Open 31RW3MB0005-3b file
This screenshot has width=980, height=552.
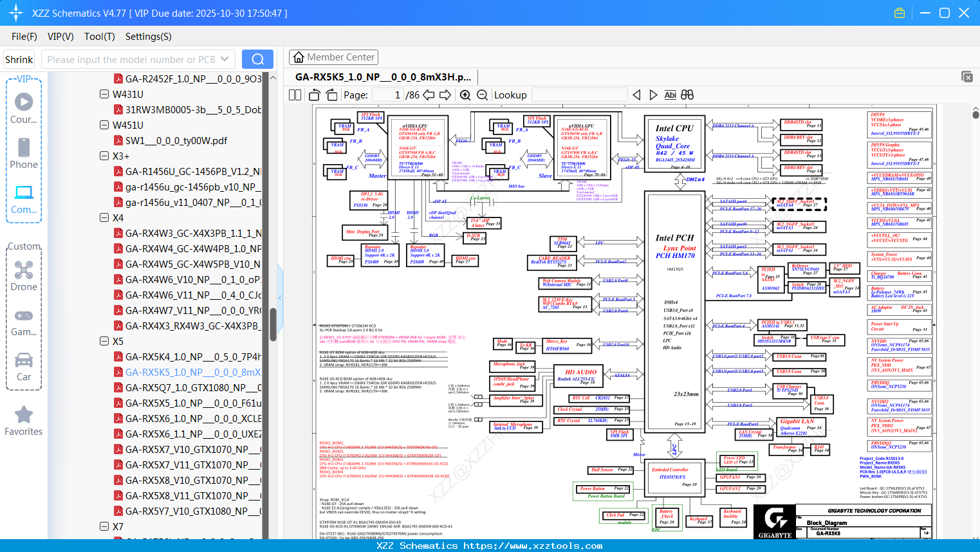[193, 109]
